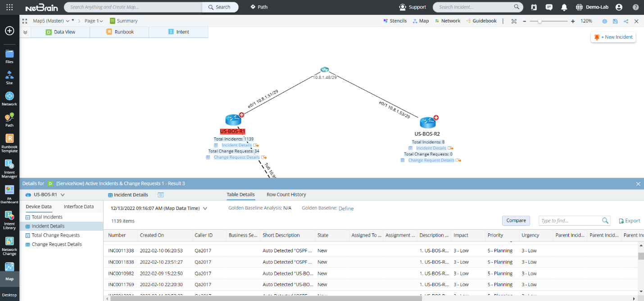Click the Compare button

coord(516,220)
